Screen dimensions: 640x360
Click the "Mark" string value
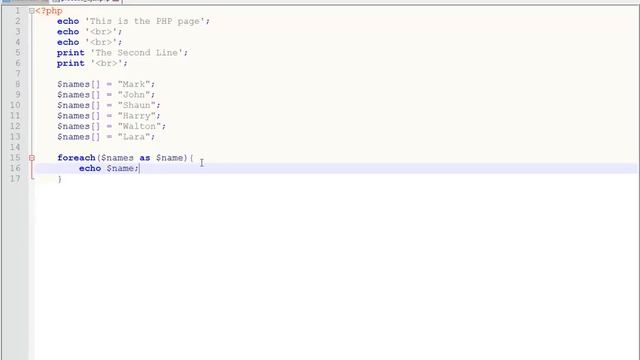134,84
